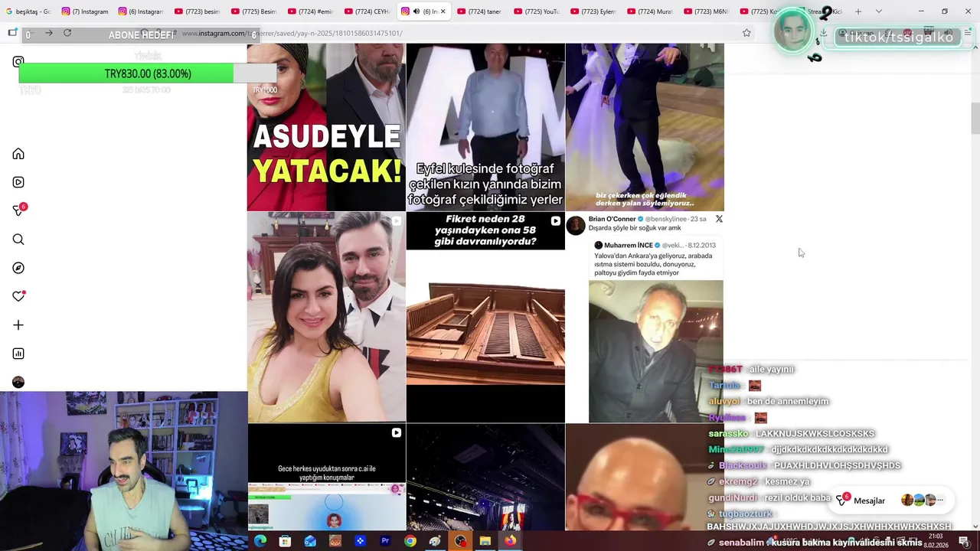Open a new browser tab
The width and height of the screenshot is (980, 551).
click(858, 11)
